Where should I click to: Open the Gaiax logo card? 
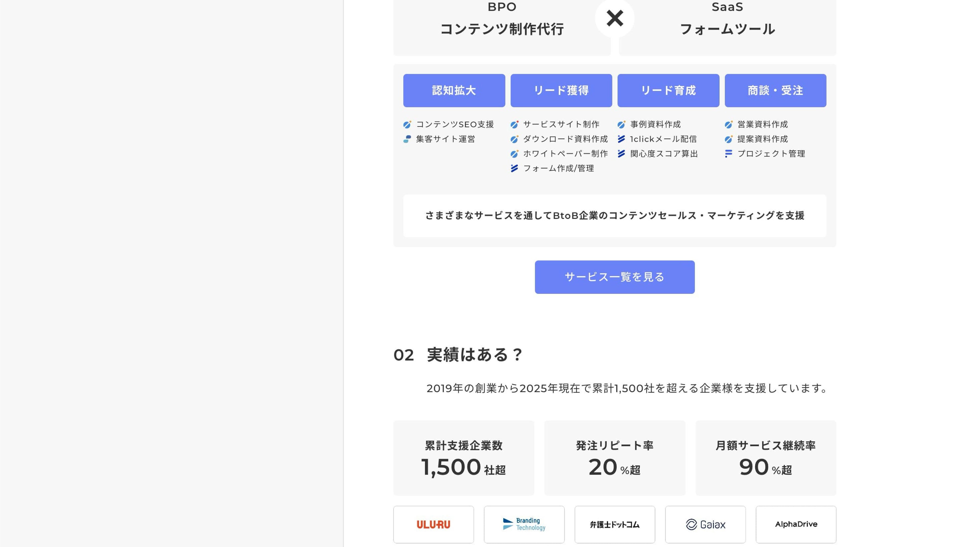click(705, 524)
